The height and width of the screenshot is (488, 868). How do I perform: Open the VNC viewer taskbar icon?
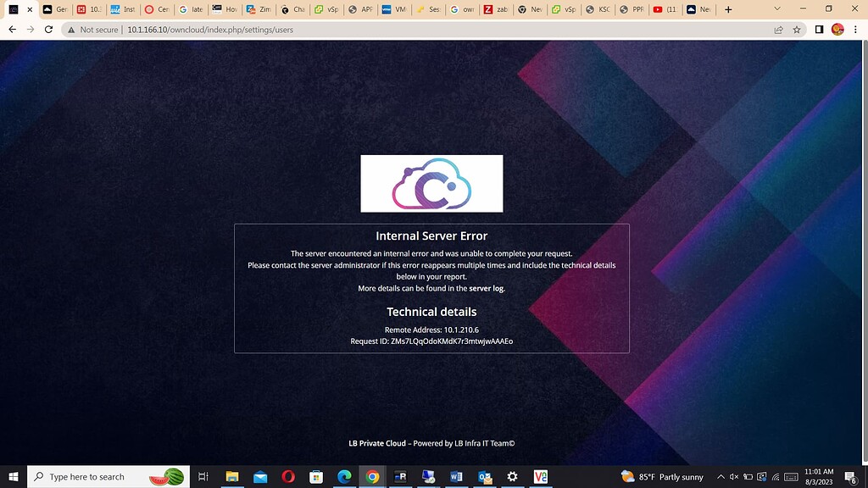[x=541, y=476]
